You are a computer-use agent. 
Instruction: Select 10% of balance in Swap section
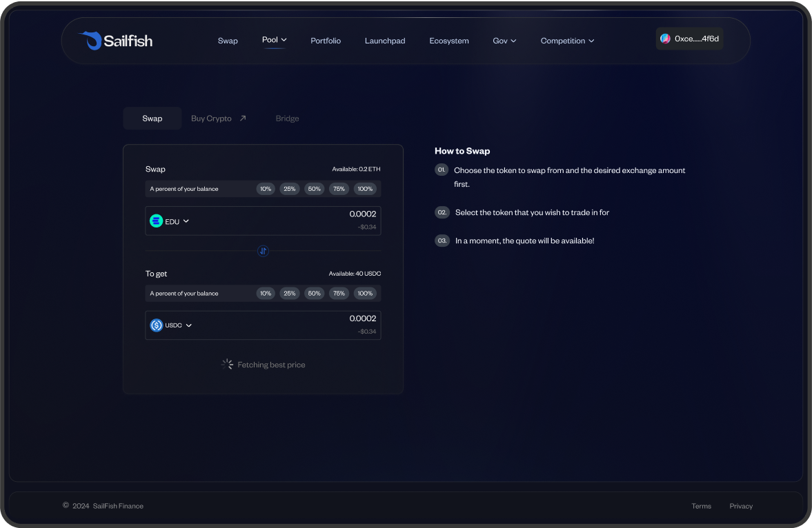[266, 189]
